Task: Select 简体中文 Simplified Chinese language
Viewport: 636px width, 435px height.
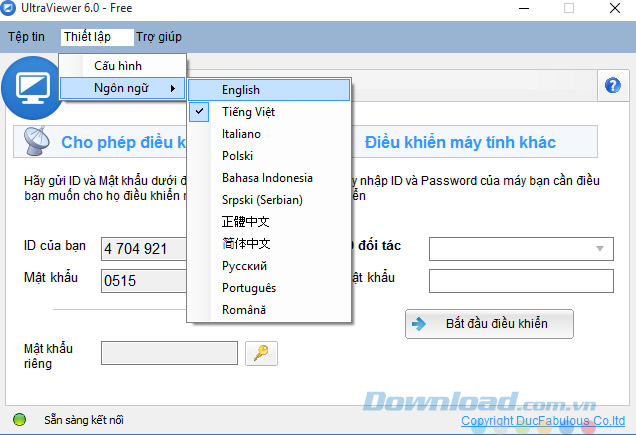Action: 269,243
